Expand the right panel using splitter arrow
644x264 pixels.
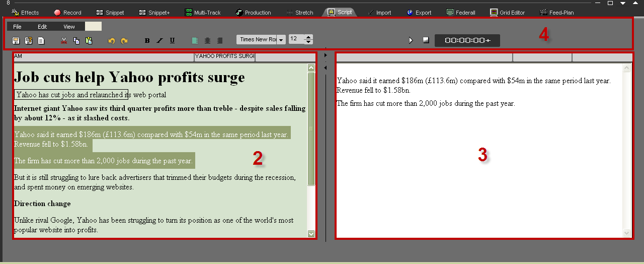pyautogui.click(x=325, y=68)
